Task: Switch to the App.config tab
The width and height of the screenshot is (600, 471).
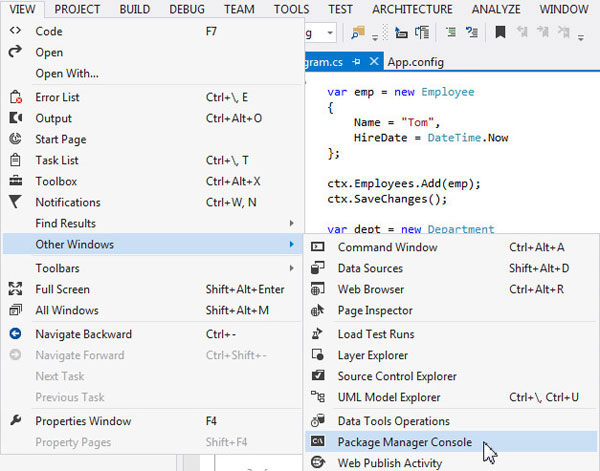Action: point(416,62)
